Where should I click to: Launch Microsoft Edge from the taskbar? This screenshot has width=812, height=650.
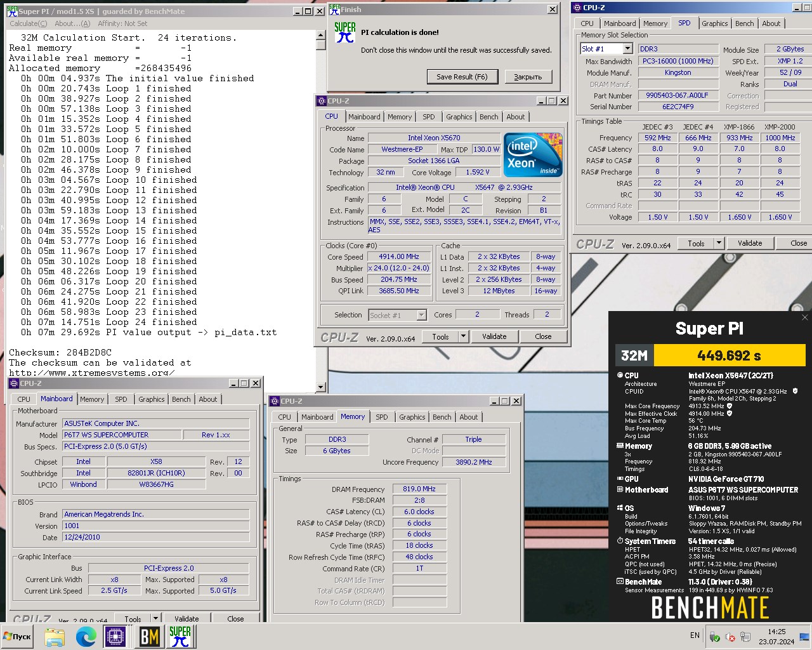pos(86,636)
